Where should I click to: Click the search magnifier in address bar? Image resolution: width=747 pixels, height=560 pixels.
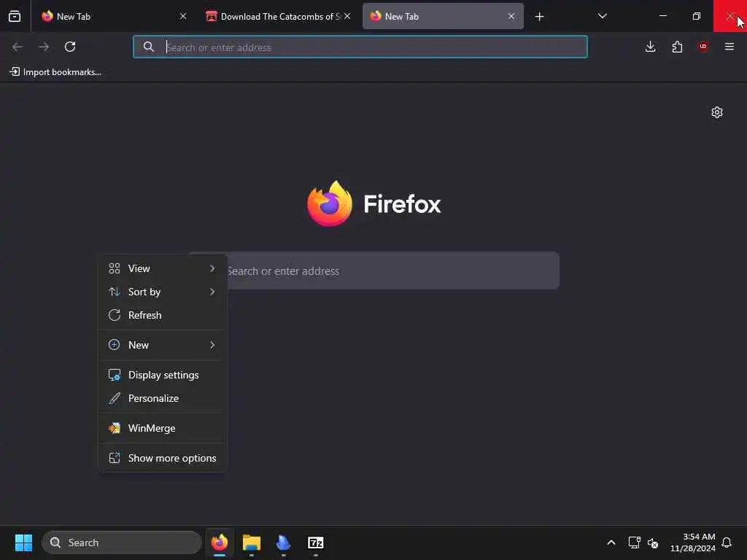149,47
